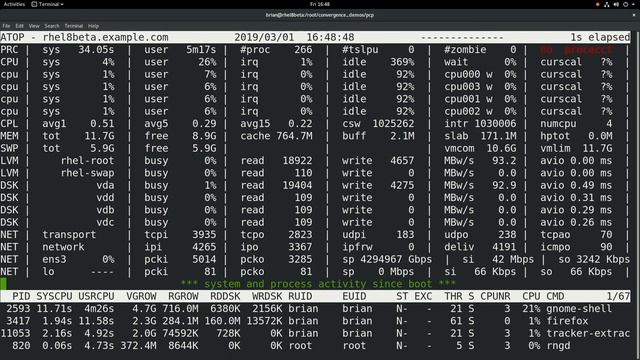Open the View menu

click(x=34, y=26)
